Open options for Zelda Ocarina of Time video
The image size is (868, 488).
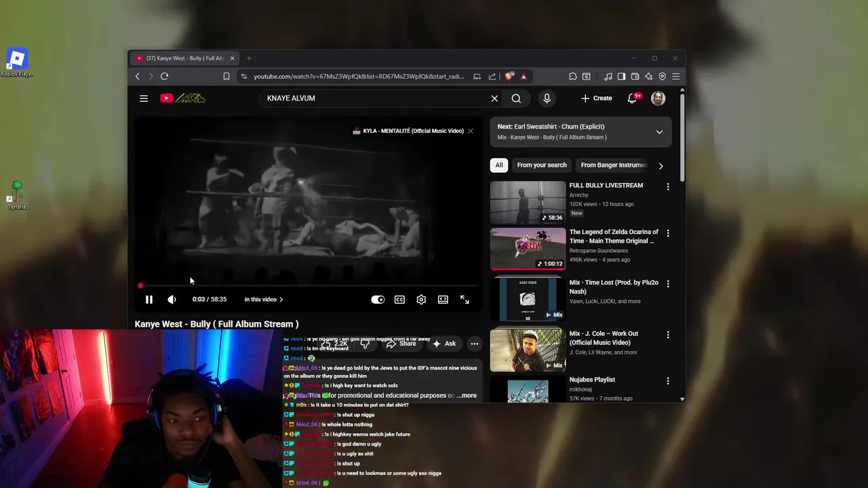pyautogui.click(x=668, y=233)
